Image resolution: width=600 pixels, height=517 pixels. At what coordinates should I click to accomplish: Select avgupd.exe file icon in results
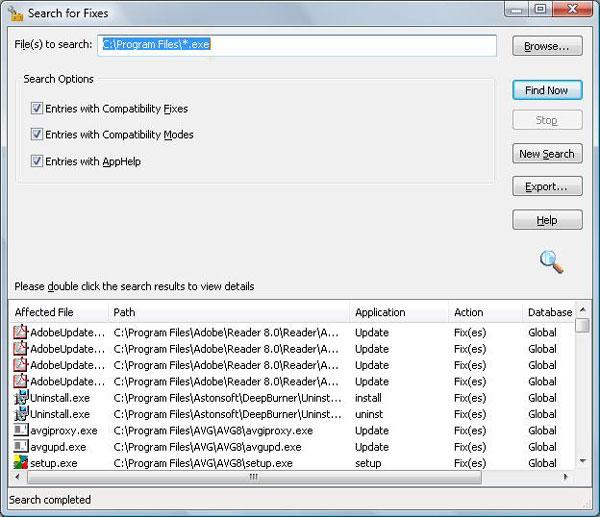pyautogui.click(x=21, y=447)
